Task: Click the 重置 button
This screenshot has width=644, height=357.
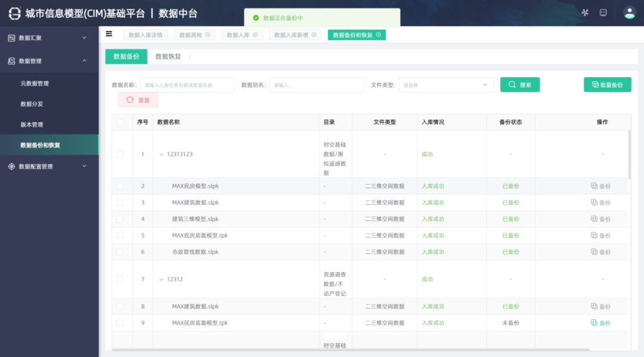Action: [x=138, y=100]
